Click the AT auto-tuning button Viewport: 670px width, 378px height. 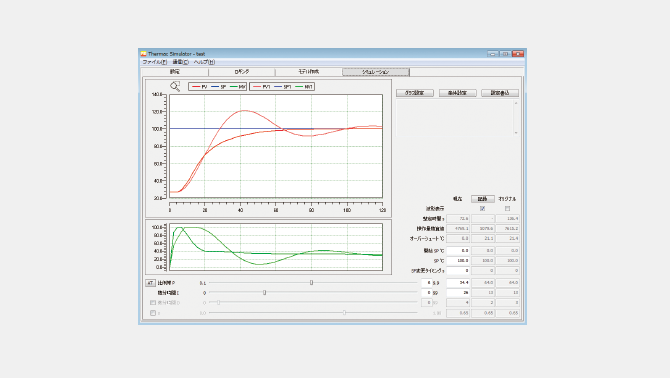pos(150,283)
